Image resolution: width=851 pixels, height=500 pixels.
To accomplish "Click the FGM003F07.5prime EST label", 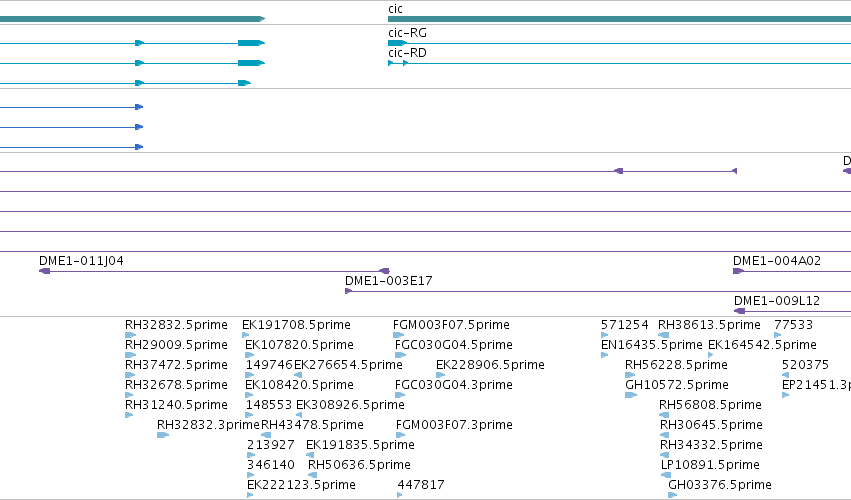I will tap(452, 325).
